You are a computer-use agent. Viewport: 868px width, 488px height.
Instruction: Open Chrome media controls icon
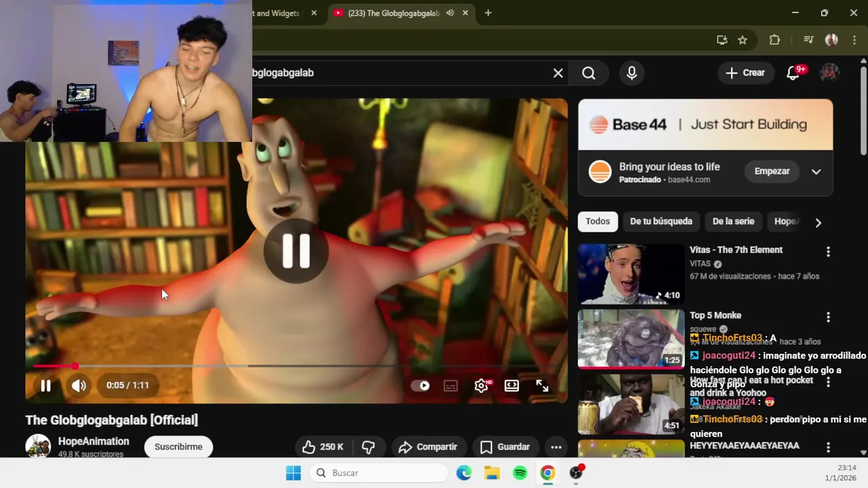tap(808, 40)
